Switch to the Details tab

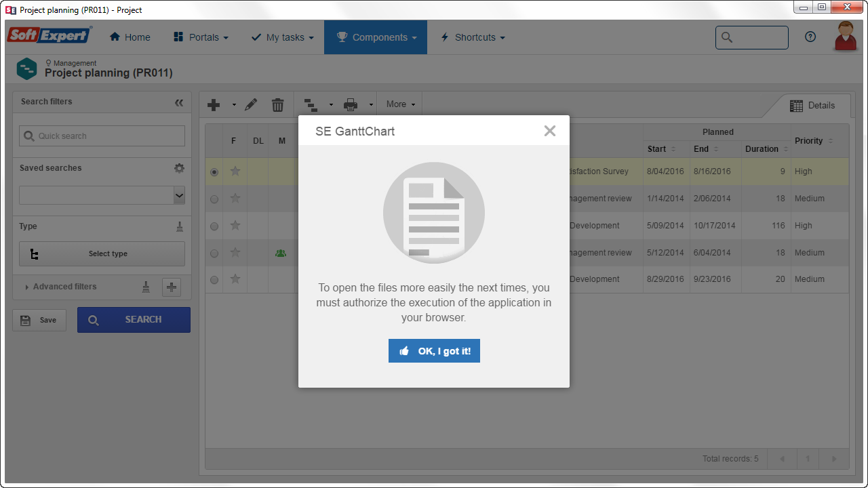[x=812, y=106]
